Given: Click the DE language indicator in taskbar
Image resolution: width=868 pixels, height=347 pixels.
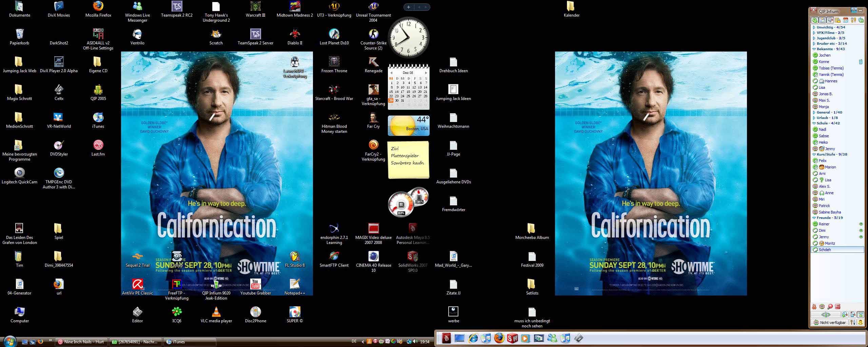Looking at the screenshot, I should tap(354, 342).
